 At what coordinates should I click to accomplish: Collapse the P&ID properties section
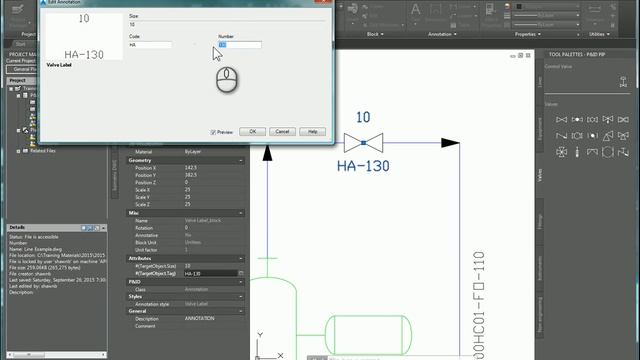tap(241, 282)
